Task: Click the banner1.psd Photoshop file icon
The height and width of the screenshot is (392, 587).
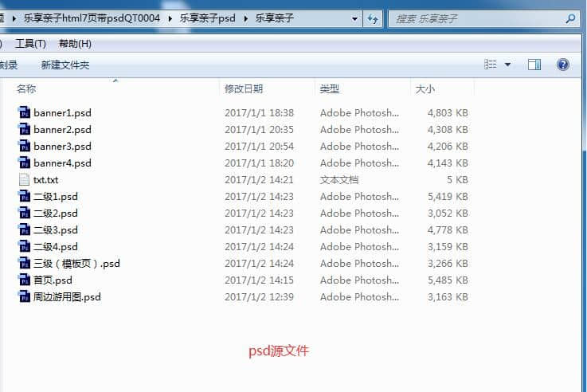Action: [24, 112]
